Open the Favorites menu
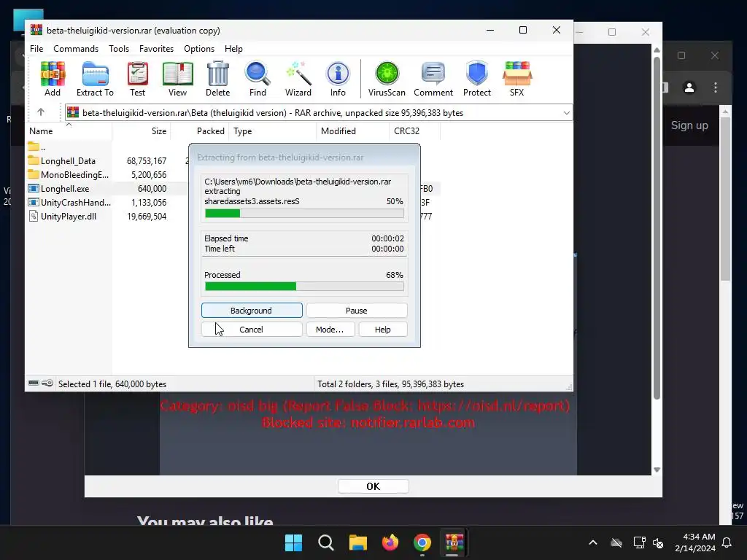Image resolution: width=747 pixels, height=560 pixels. click(156, 49)
